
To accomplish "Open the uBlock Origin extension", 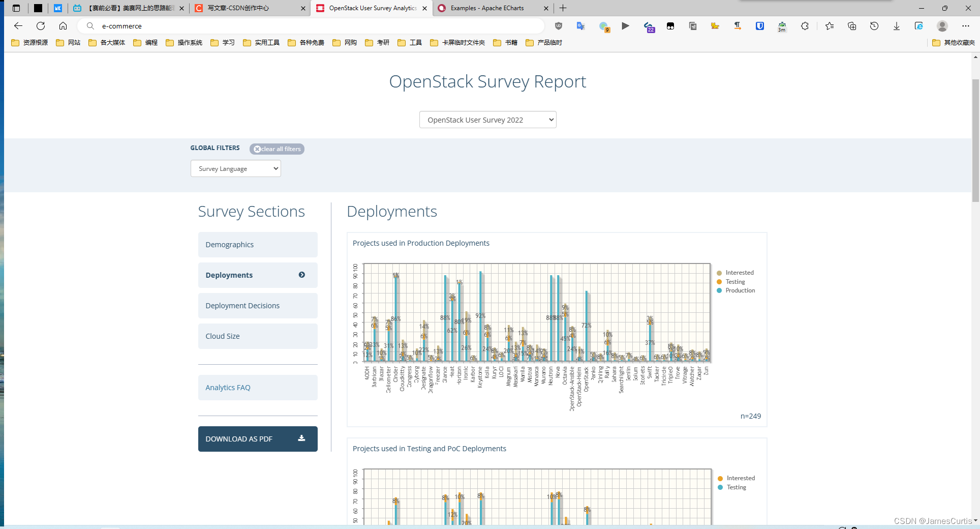I will click(559, 26).
